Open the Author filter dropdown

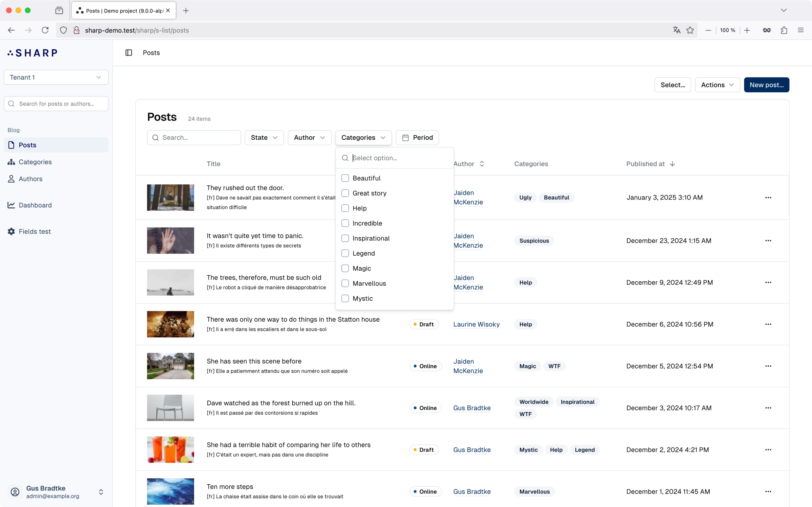[x=309, y=137]
